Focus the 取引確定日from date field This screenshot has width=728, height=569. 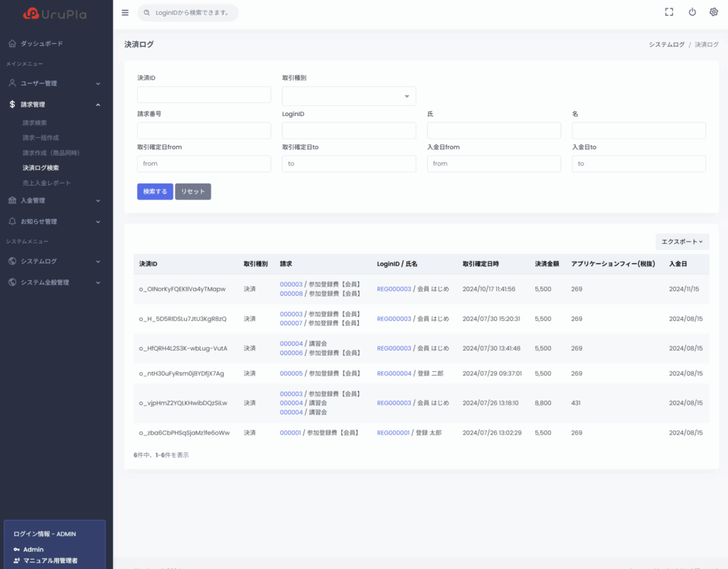[204, 164]
